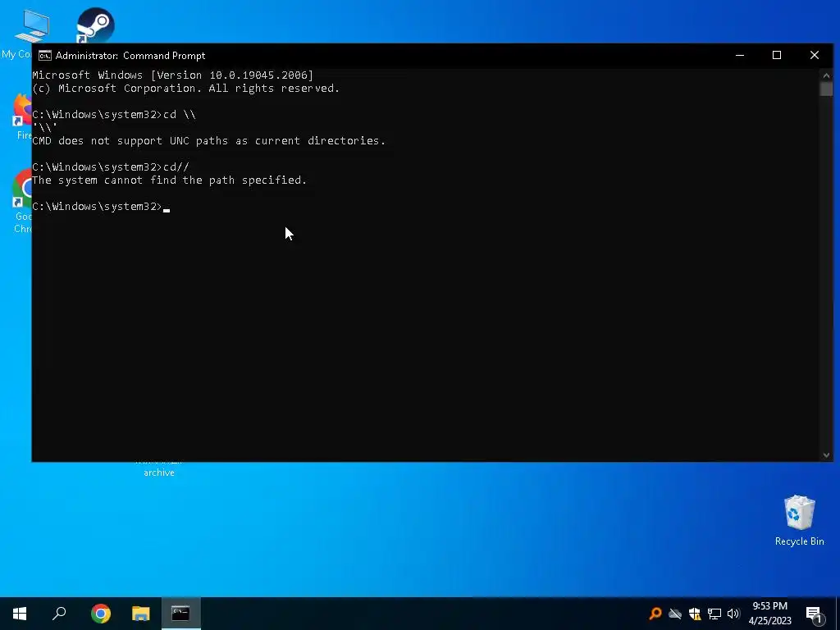Open the Windows Security tray icon
This screenshot has width=840, height=630.
click(695, 614)
